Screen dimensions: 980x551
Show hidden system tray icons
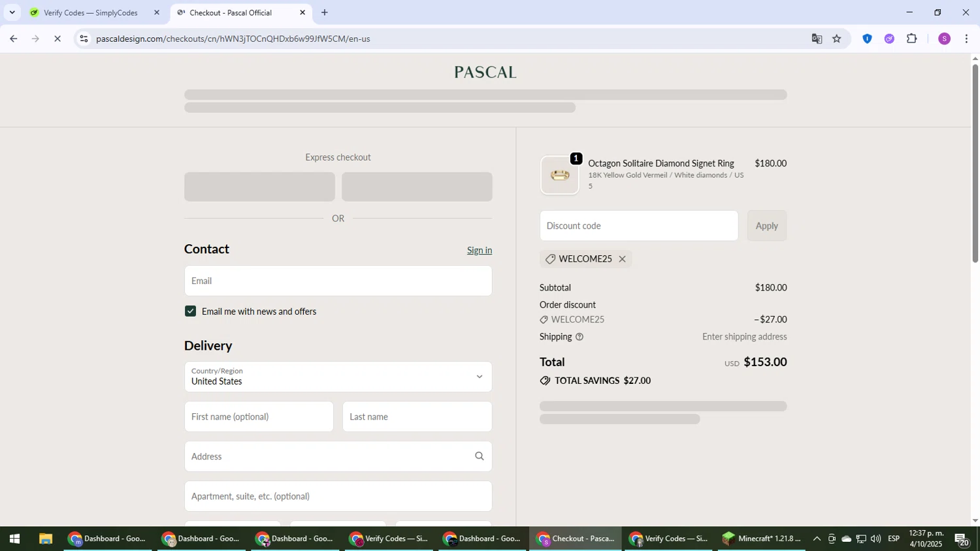click(x=817, y=539)
